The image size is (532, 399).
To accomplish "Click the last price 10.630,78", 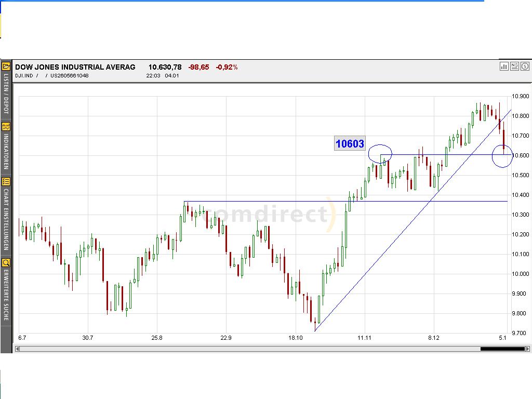I will pyautogui.click(x=165, y=67).
